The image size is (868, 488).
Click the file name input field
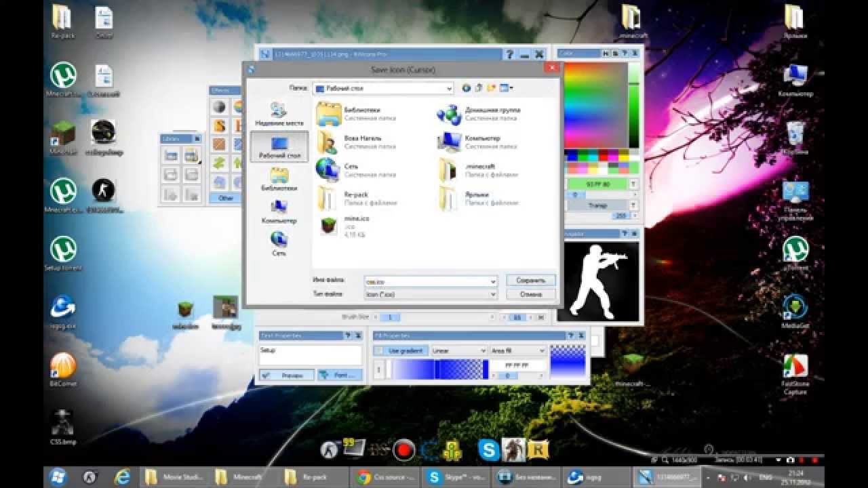(x=431, y=280)
